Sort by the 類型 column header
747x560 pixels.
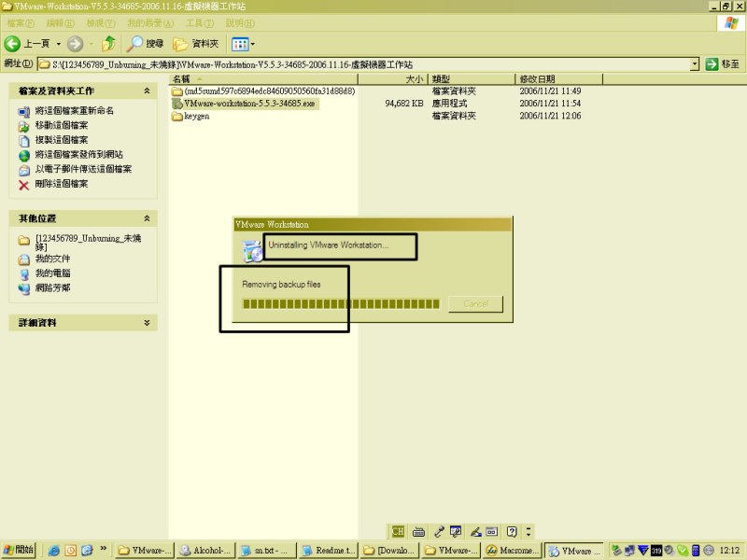472,79
